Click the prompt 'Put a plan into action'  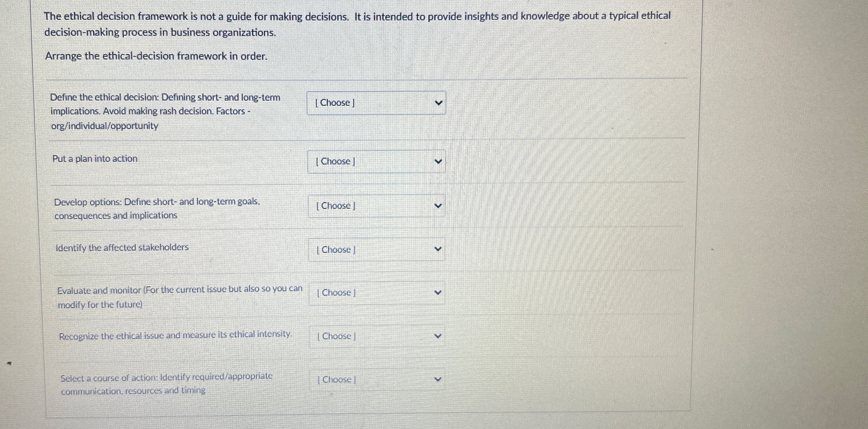click(95, 158)
